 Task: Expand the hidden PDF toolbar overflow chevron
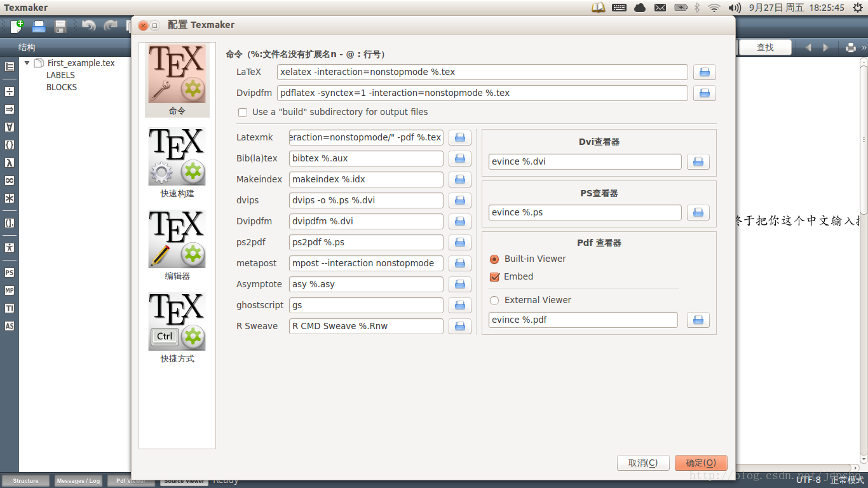tap(864, 48)
